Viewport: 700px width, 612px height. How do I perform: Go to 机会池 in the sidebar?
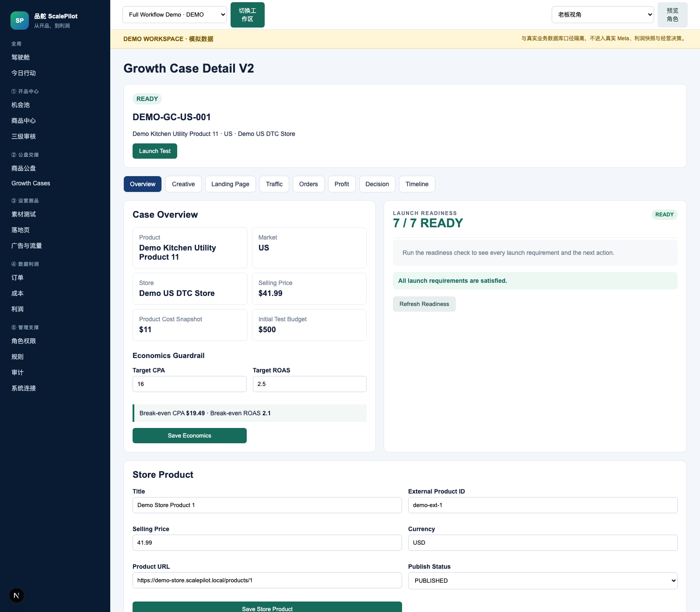tap(21, 105)
